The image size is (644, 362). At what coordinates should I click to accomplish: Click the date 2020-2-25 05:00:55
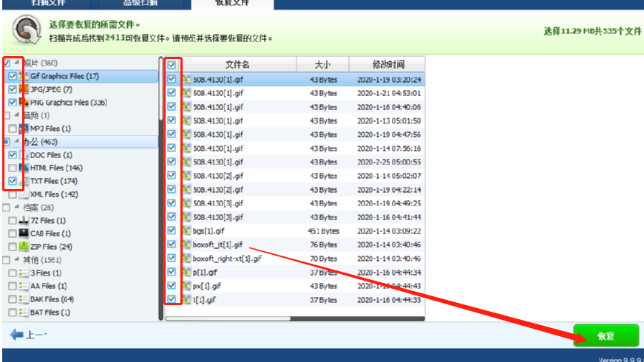(x=389, y=162)
